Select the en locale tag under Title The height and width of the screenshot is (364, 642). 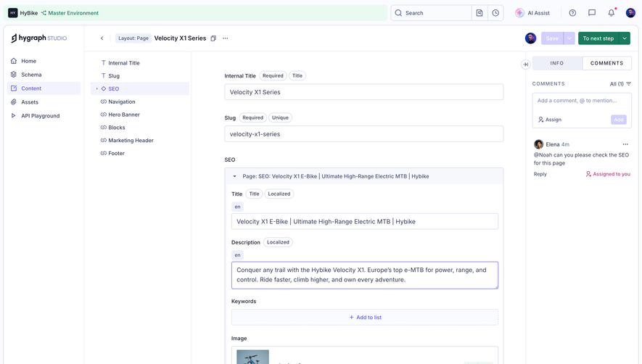click(x=237, y=207)
